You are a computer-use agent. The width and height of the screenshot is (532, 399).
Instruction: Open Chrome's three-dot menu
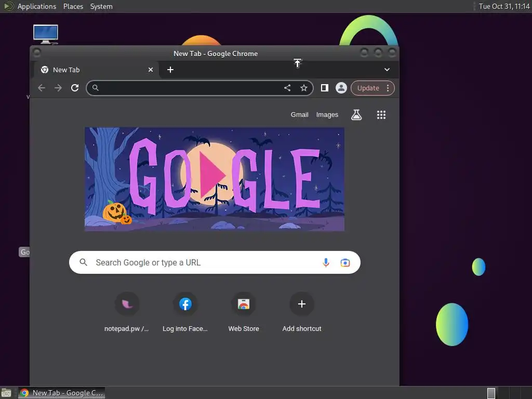pyautogui.click(x=388, y=88)
